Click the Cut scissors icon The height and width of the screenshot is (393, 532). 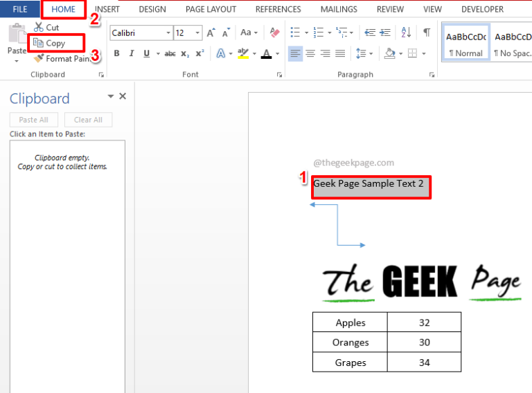39,28
